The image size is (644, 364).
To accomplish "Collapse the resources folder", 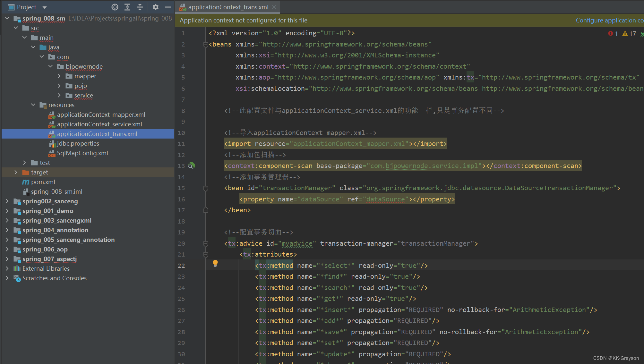I will point(33,105).
